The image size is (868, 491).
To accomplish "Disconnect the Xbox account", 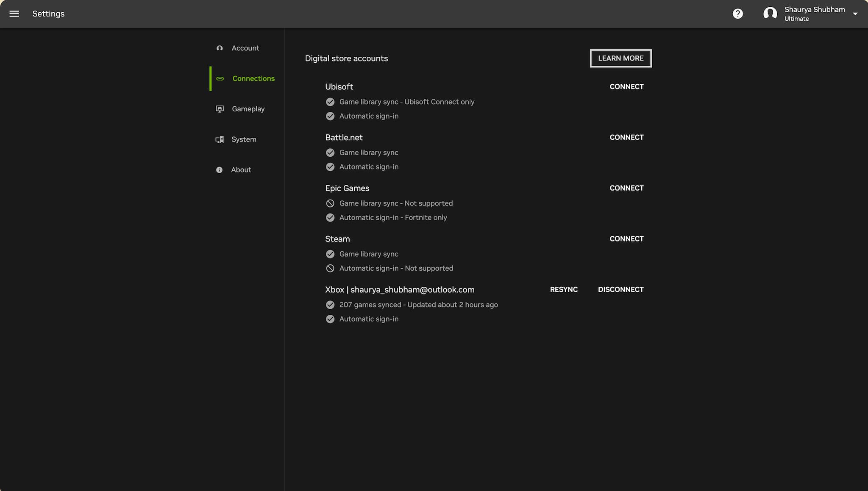I will coord(620,290).
